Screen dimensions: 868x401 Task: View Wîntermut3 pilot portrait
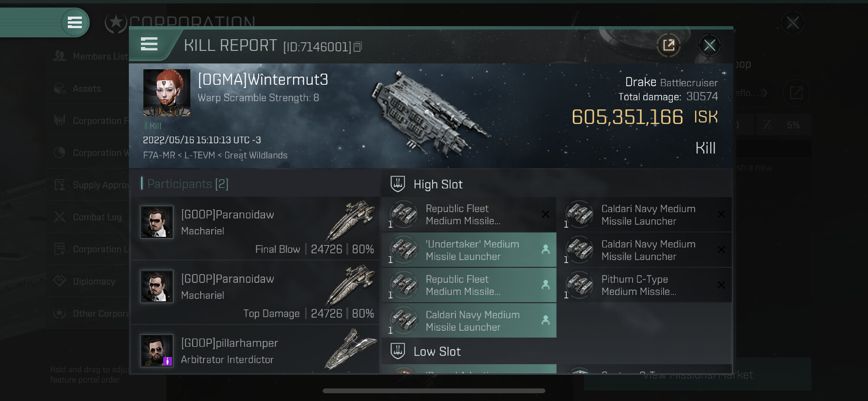(x=167, y=93)
